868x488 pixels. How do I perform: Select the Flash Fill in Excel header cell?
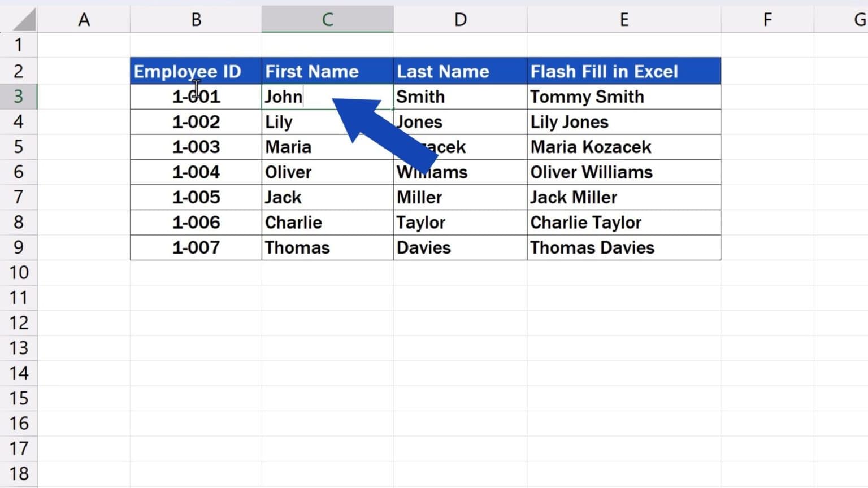coord(624,71)
